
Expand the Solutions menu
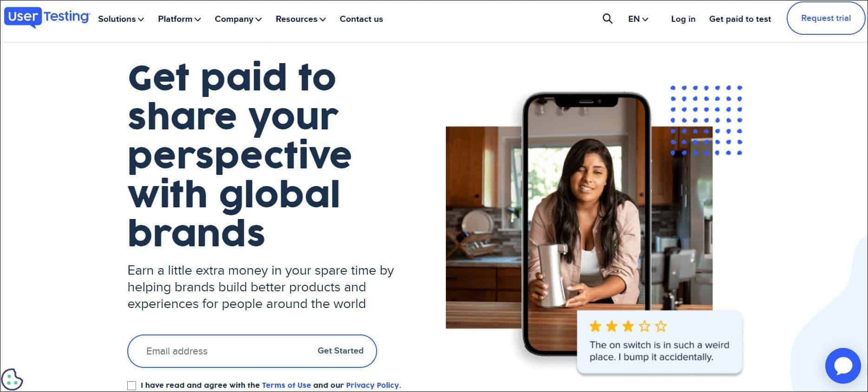[x=121, y=19]
